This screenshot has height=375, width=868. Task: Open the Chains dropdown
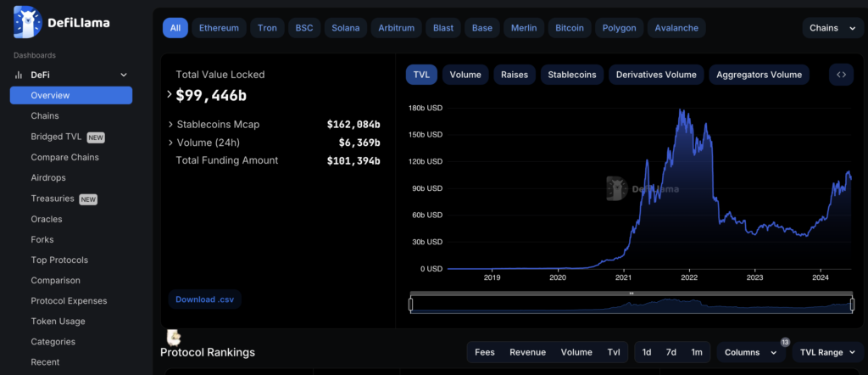pyautogui.click(x=832, y=28)
